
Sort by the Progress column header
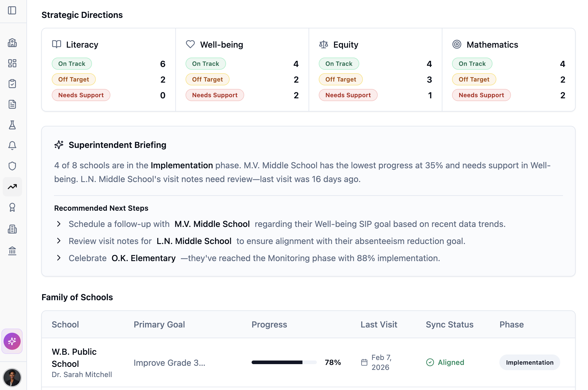269,324
